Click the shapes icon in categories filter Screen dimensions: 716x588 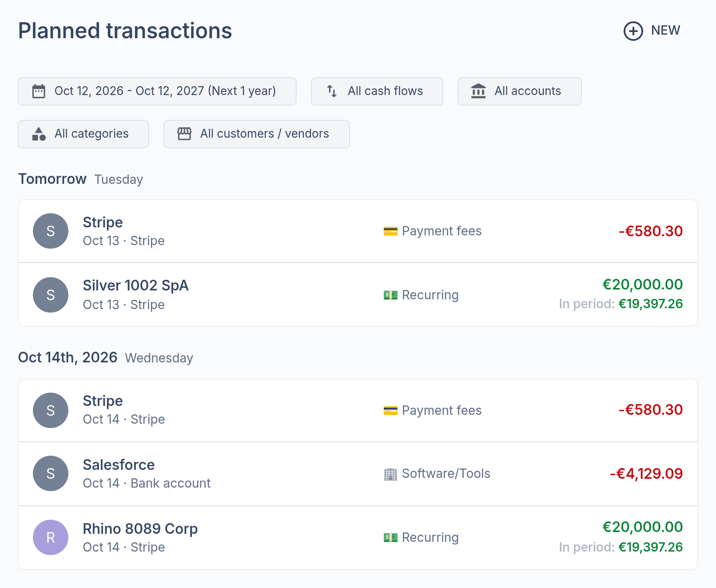click(39, 134)
